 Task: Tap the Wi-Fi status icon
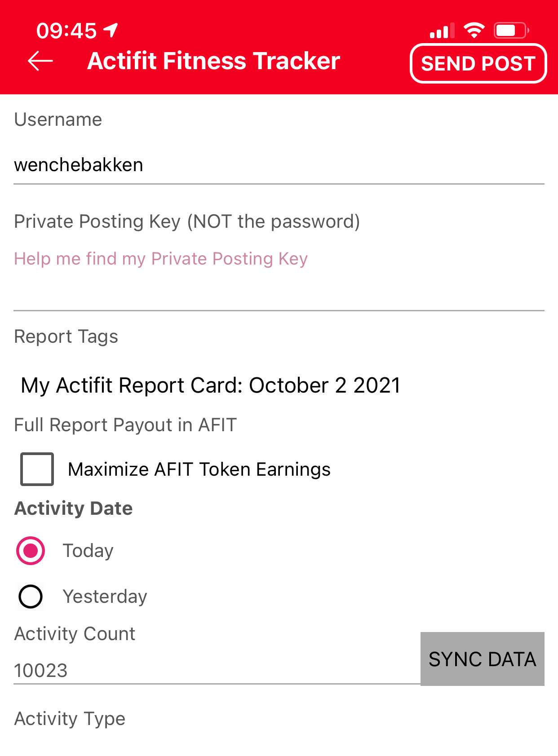(x=474, y=31)
